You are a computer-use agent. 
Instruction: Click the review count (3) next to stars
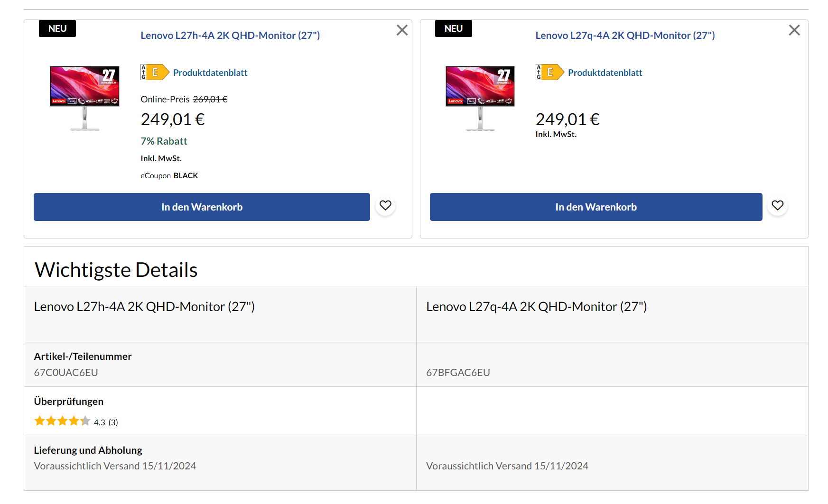click(113, 422)
